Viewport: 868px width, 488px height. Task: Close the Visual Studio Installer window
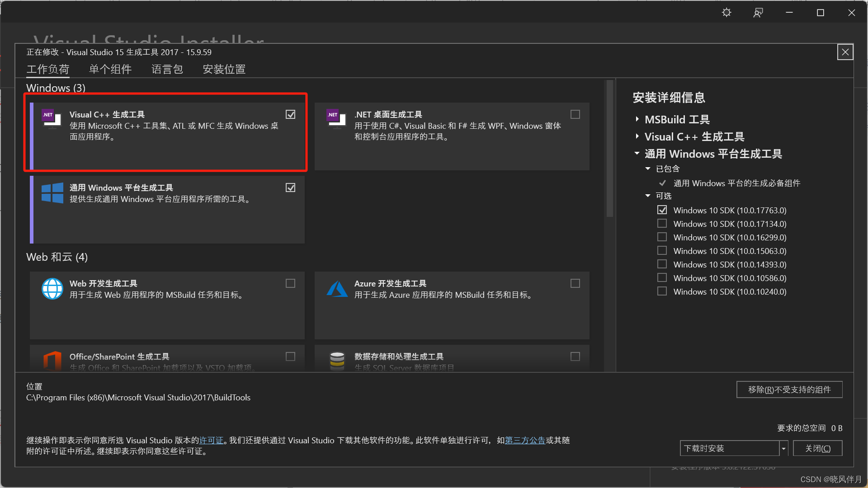(x=852, y=13)
